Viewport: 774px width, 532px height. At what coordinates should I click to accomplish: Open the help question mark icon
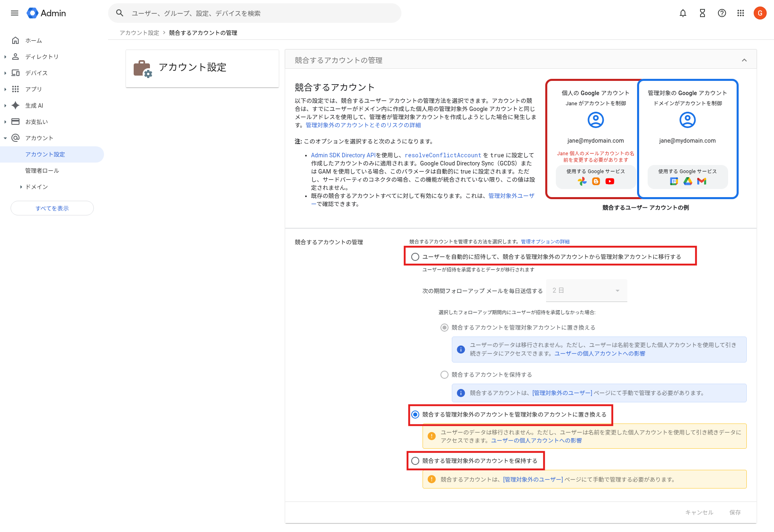coord(722,13)
